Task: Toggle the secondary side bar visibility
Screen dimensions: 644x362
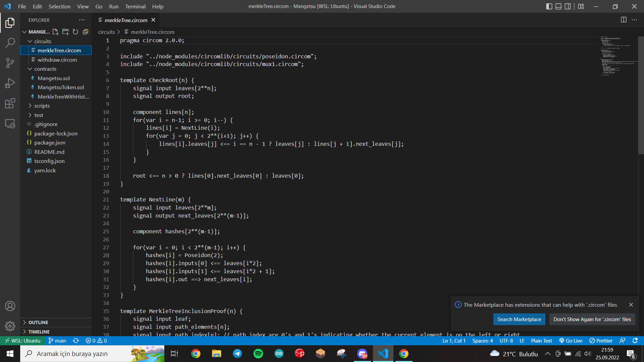Action: [568, 6]
